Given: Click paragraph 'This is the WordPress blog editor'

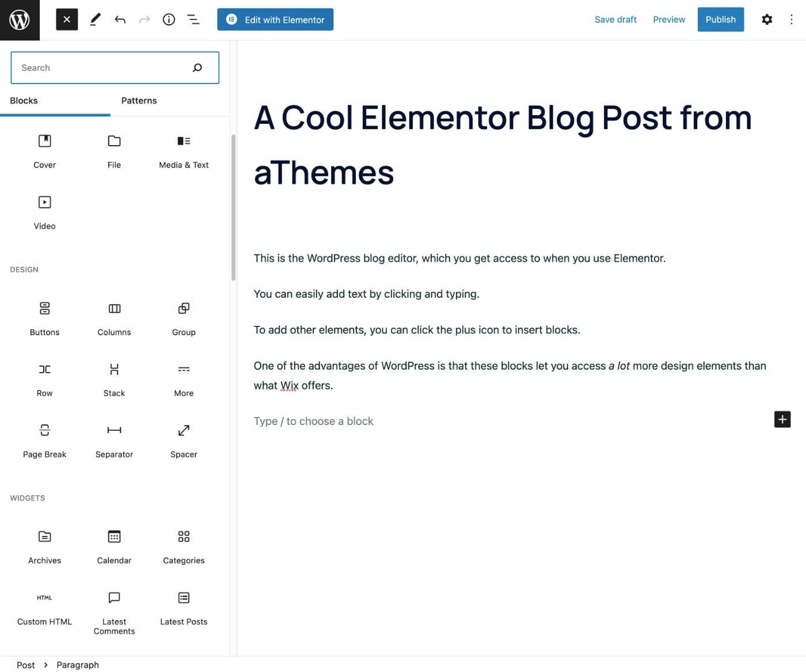Looking at the screenshot, I should click(459, 258).
